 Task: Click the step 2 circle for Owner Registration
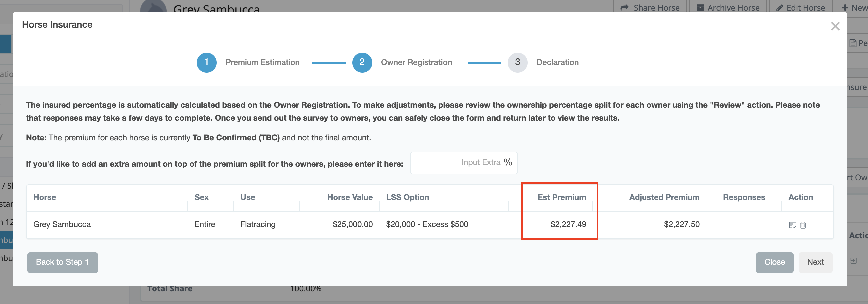click(x=362, y=62)
